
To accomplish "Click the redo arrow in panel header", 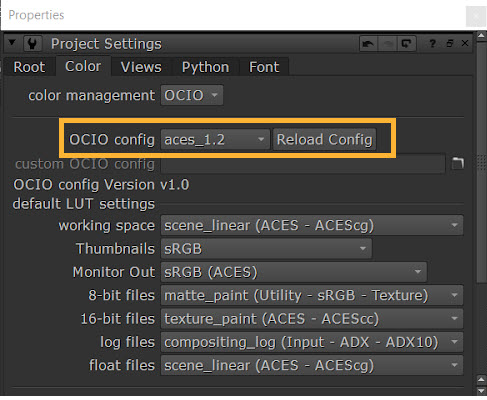I will pyautogui.click(x=388, y=44).
